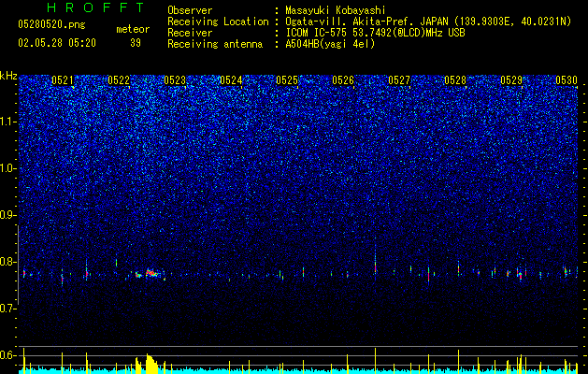Click the wide yellow intensity peak in bottom graph
This screenshot has width=588, height=374.
[x=151, y=363]
